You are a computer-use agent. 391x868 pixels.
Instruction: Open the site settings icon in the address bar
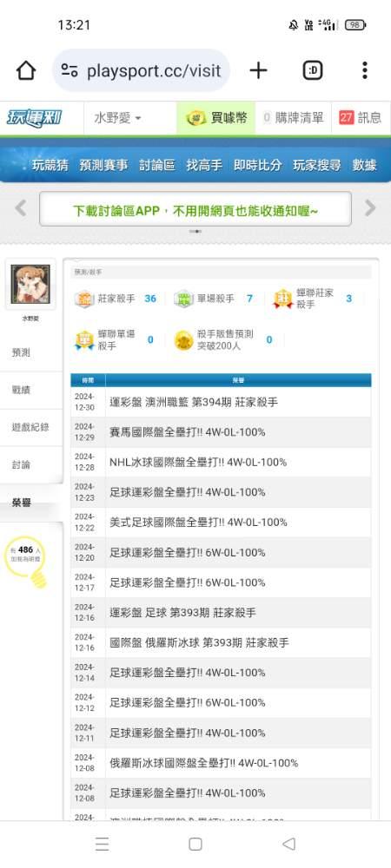(x=70, y=70)
